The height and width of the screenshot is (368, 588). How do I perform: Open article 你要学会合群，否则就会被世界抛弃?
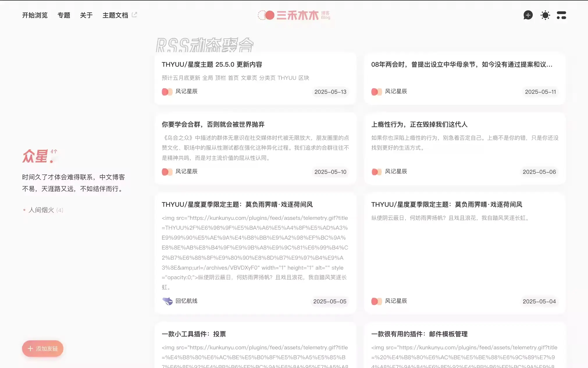[213, 124]
